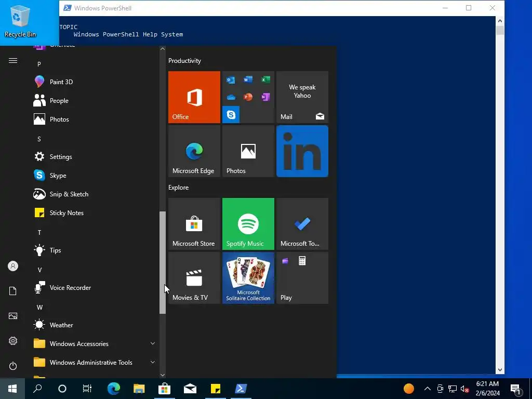The width and height of the screenshot is (532, 399).
Task: Click Excel icon in Office apps tile
Action: click(265, 79)
